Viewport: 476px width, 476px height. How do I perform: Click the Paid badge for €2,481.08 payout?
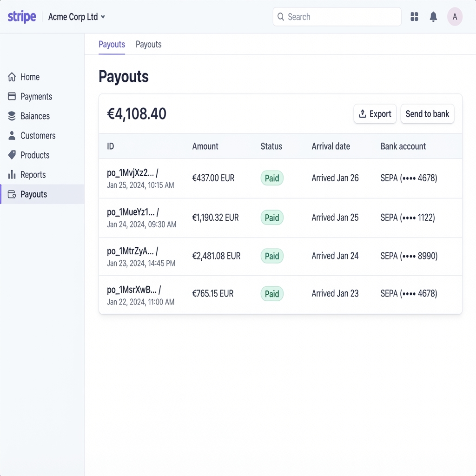[272, 256]
